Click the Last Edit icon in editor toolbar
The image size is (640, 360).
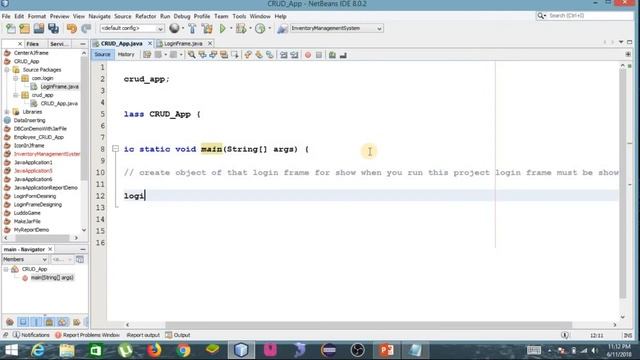click(147, 55)
